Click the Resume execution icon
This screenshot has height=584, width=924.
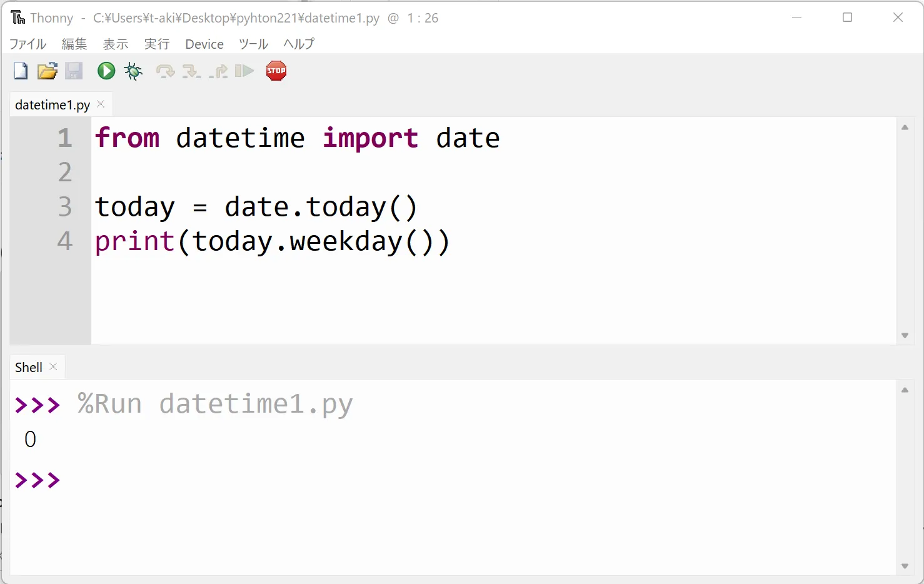244,71
